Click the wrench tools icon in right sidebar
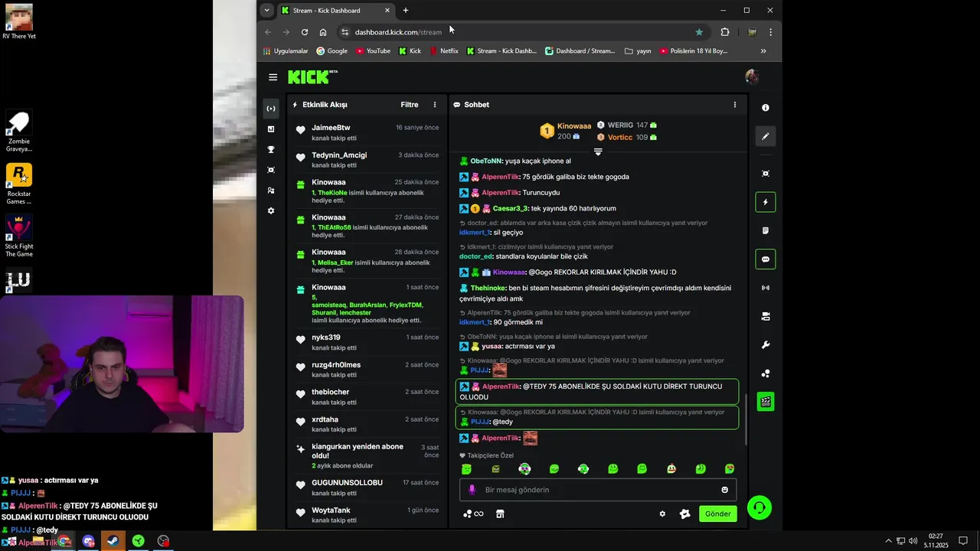 [x=766, y=345]
